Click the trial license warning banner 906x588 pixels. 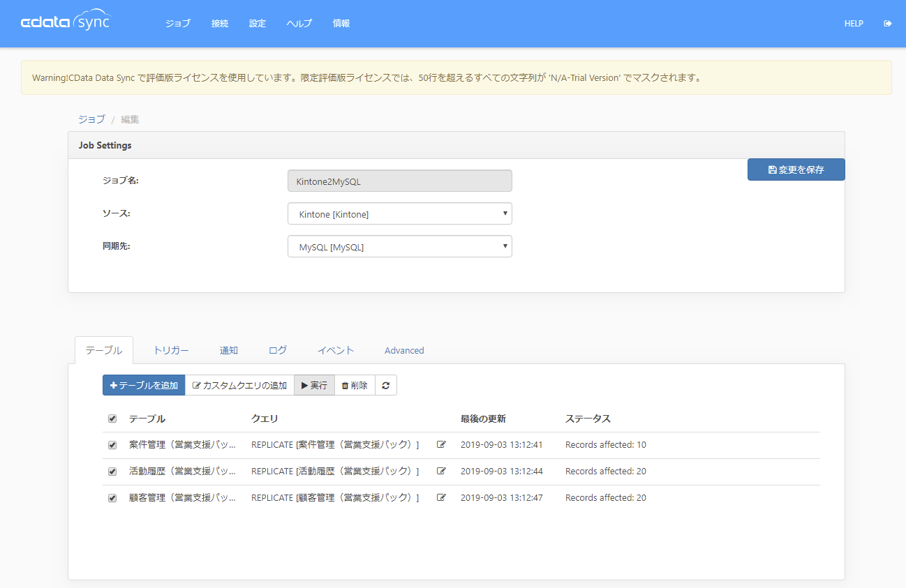pyautogui.click(x=456, y=77)
